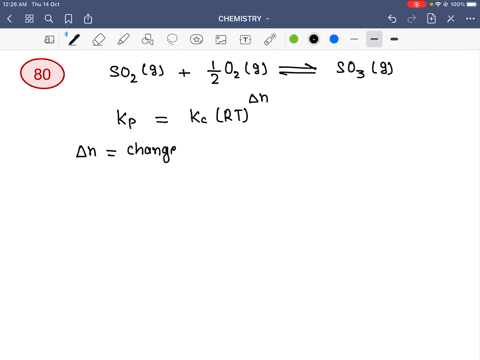The width and height of the screenshot is (480, 360).
Task: Open the thumbnail grid view
Action: tap(29, 19)
